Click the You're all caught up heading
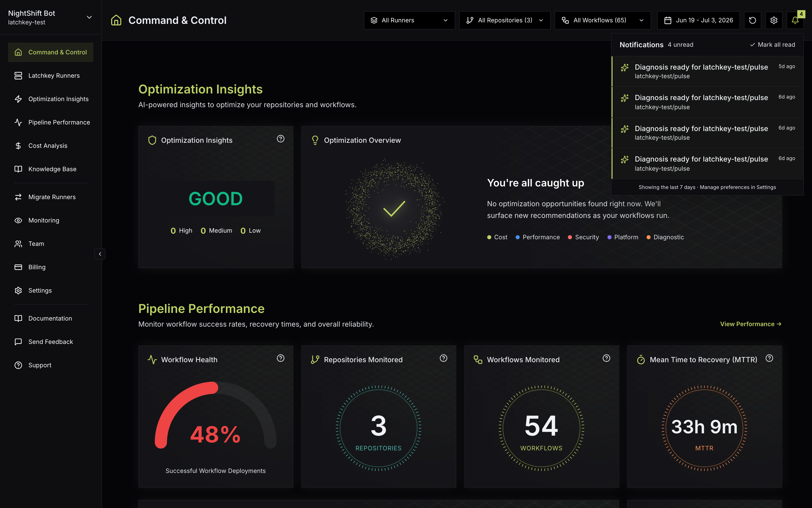 535,183
